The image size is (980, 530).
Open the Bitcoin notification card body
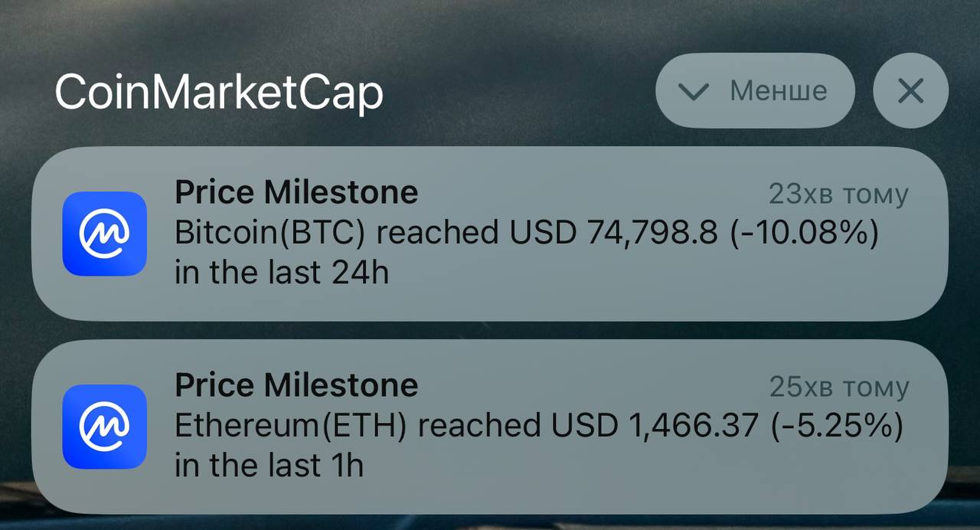(490, 234)
